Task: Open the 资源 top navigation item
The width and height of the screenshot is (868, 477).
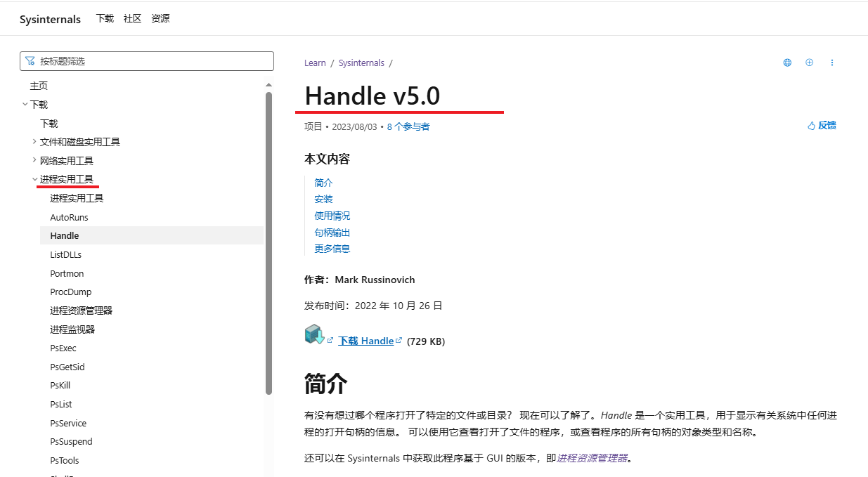Action: [x=160, y=18]
